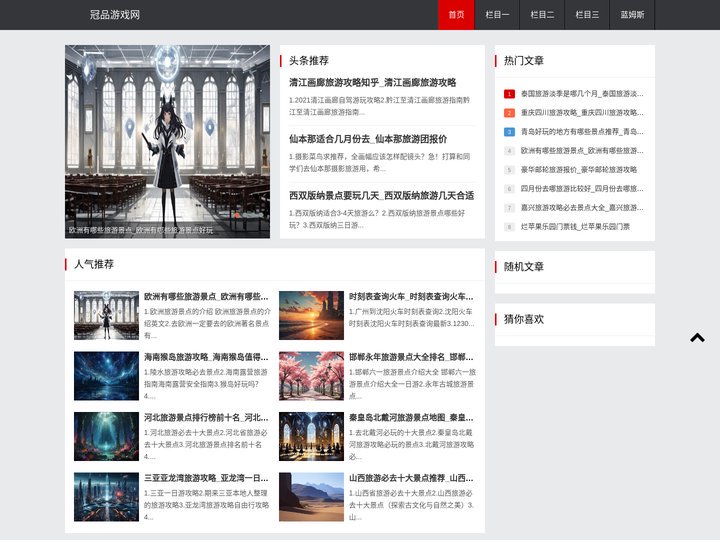Open hot article 四月份去哪旅游比较好
Image resolution: width=720 pixels, height=540 pixels.
[582, 189]
